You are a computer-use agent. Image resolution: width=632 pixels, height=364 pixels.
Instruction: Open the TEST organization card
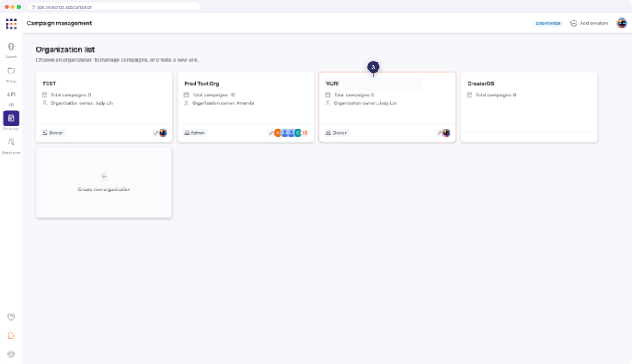[104, 107]
